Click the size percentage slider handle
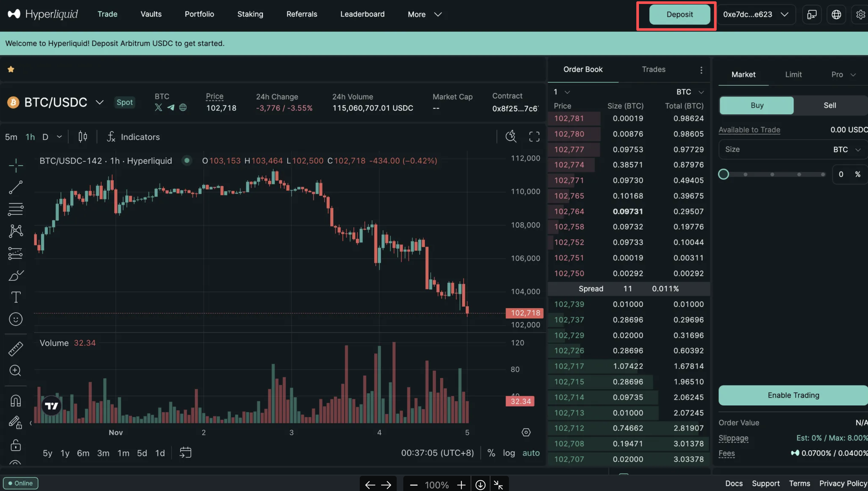The height and width of the screenshot is (491, 868). pyautogui.click(x=723, y=174)
